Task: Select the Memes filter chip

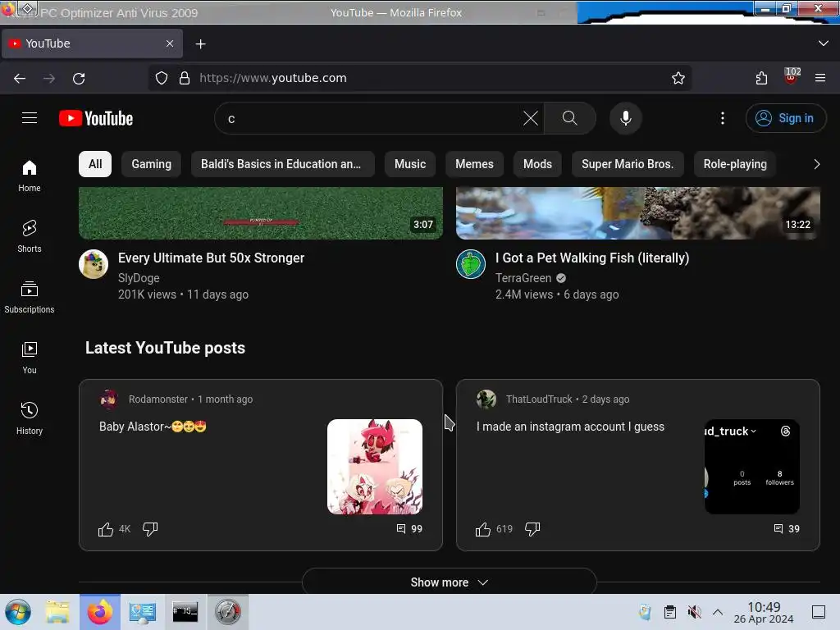Action: click(x=474, y=164)
